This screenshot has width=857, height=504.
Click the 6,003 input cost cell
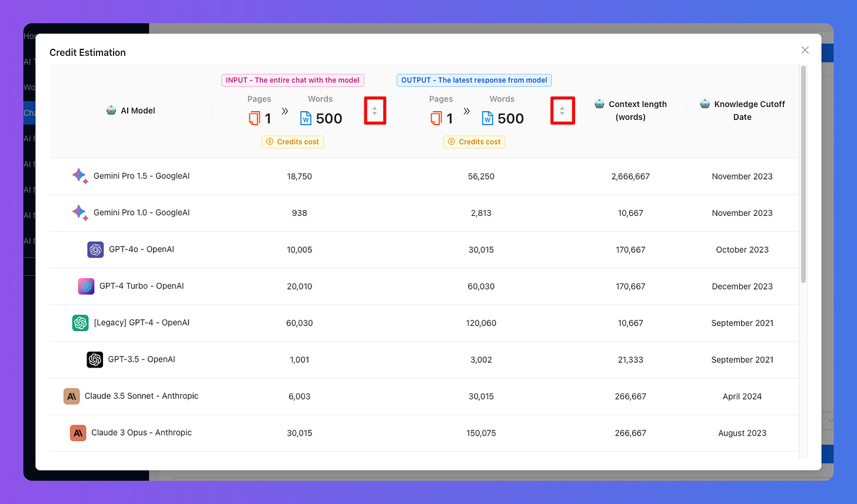299,396
